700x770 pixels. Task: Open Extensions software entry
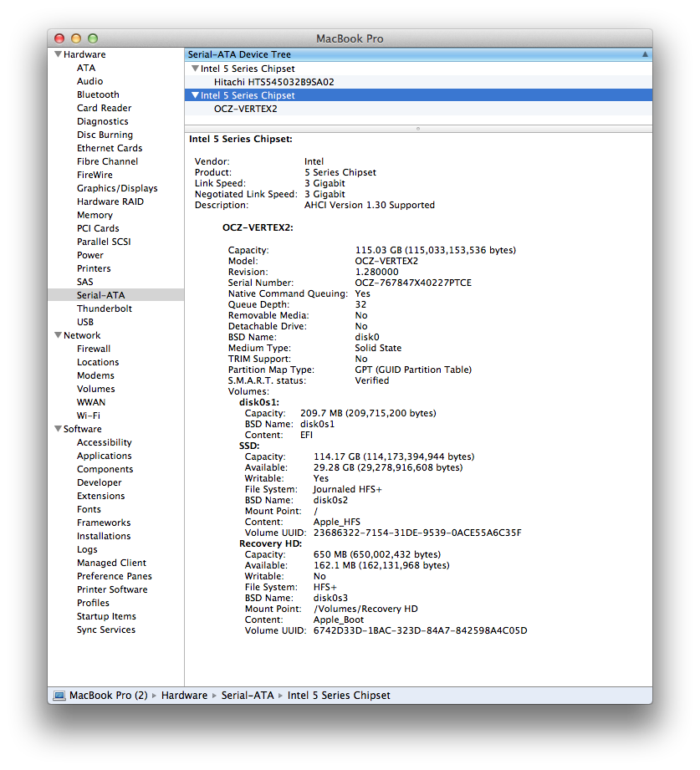tap(100, 496)
